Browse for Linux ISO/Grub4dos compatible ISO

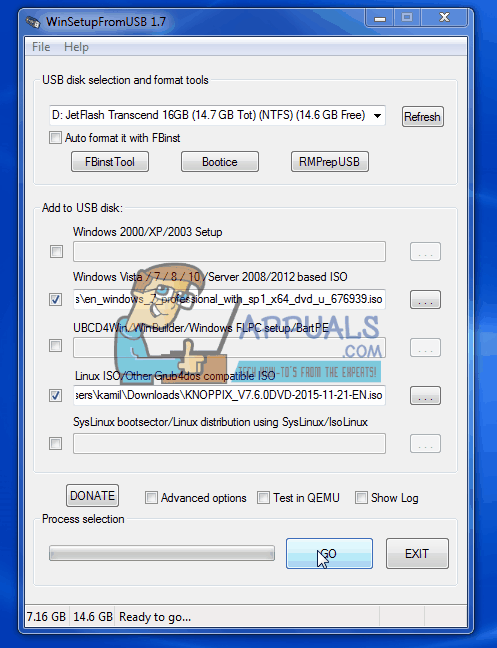click(x=425, y=395)
